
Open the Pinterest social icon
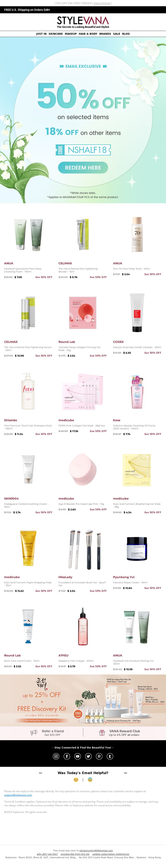[x=99, y=756]
